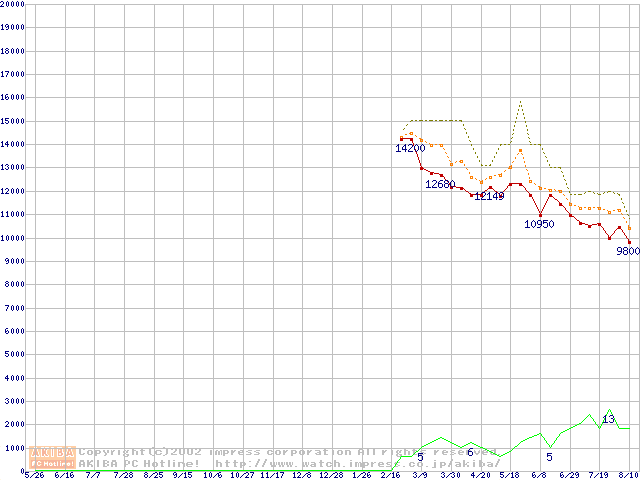
Task: Click the 5000 y-axis label
Action: [x=14, y=355]
